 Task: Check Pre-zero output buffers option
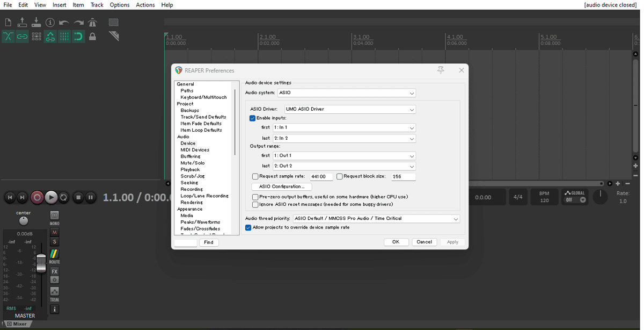click(x=255, y=197)
